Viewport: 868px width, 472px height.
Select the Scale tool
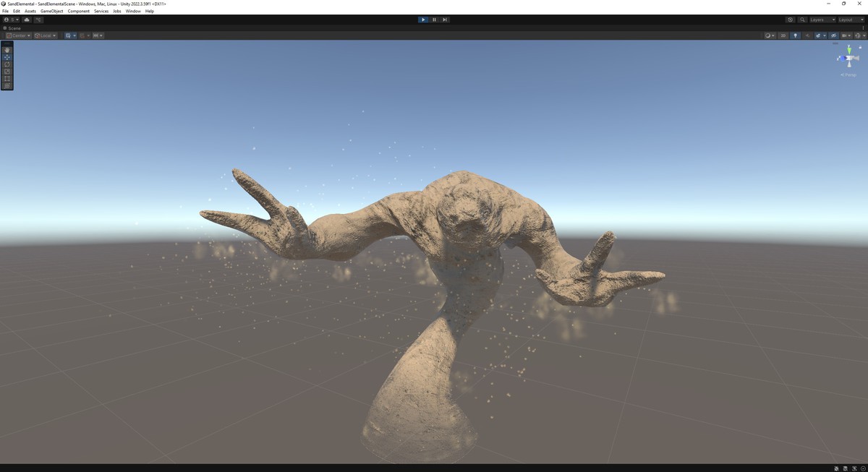point(7,72)
